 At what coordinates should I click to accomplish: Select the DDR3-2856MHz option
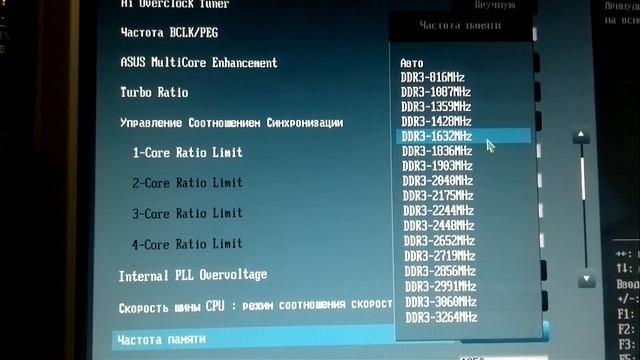pyautogui.click(x=440, y=271)
